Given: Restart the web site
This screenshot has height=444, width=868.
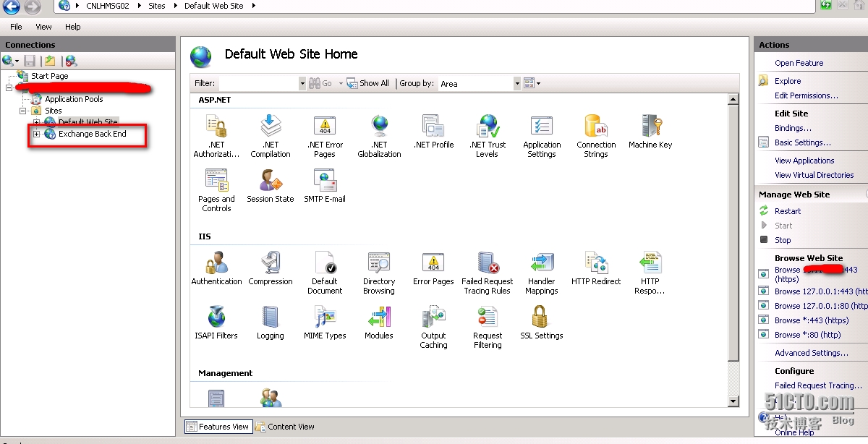Looking at the screenshot, I should 788,211.
